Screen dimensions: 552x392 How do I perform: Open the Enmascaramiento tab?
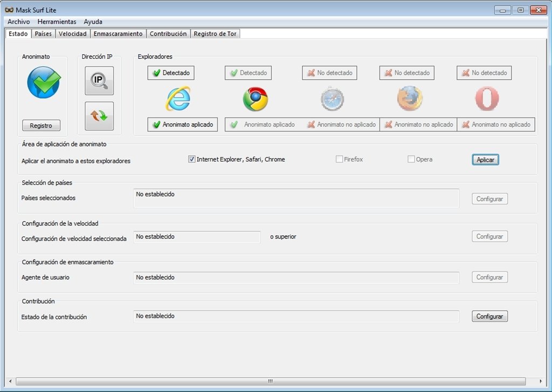[x=118, y=34]
